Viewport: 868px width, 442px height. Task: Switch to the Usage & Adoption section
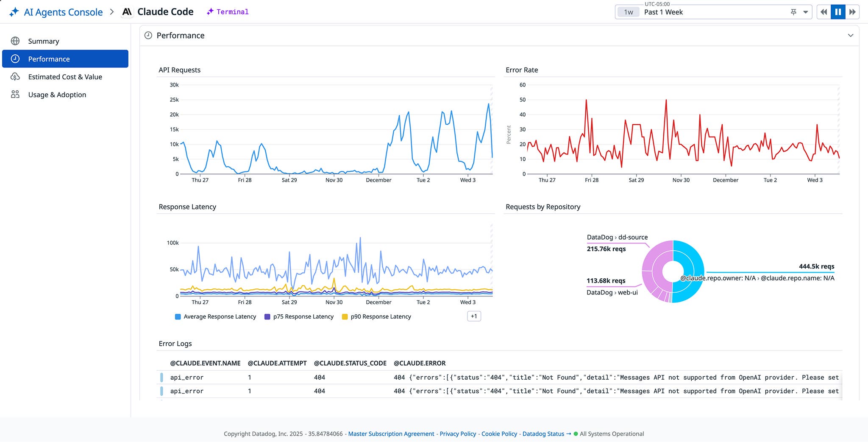pos(57,94)
